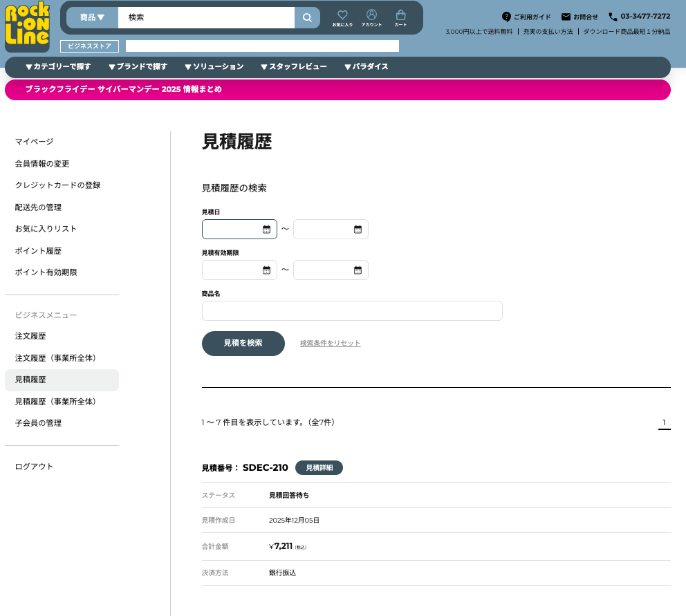
Task: Select 注文履歴 in the sidebar
Action: point(30,336)
